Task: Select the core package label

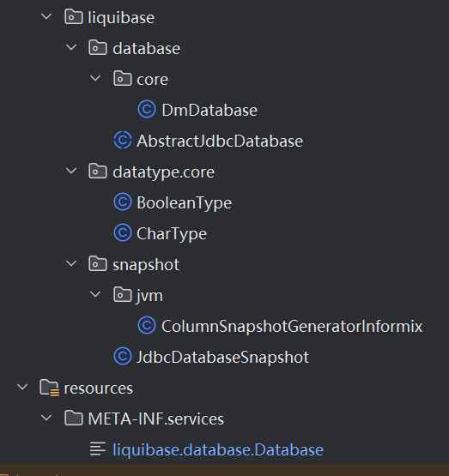Action: click(153, 80)
